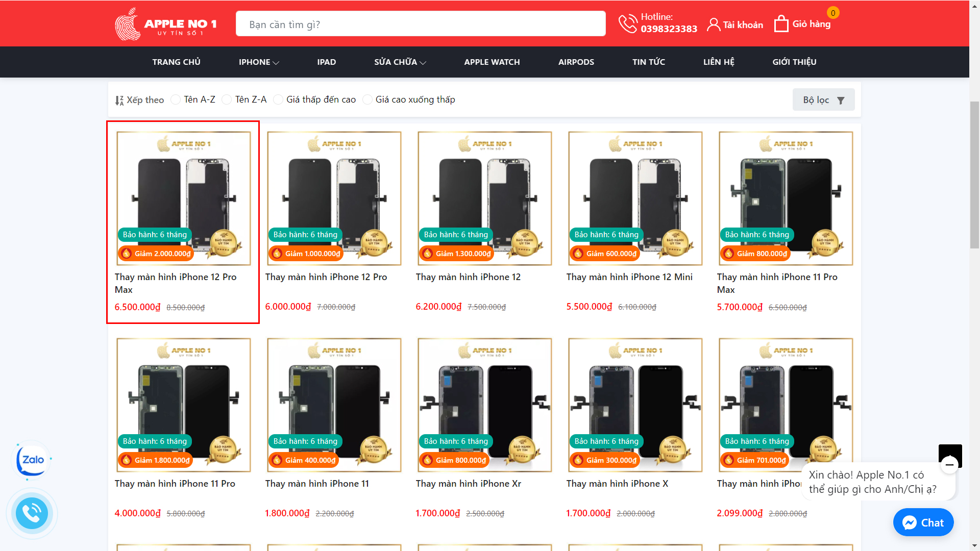This screenshot has width=980, height=551.
Task: Click the hotline phone icon in the header
Action: tap(627, 23)
